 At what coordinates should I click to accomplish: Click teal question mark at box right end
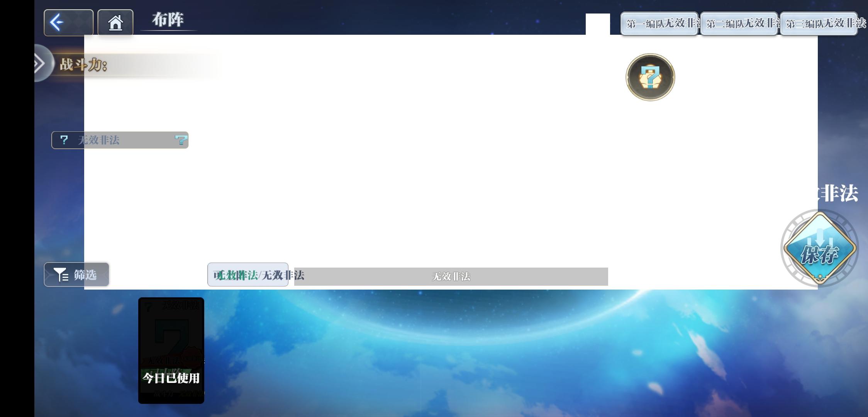(181, 140)
